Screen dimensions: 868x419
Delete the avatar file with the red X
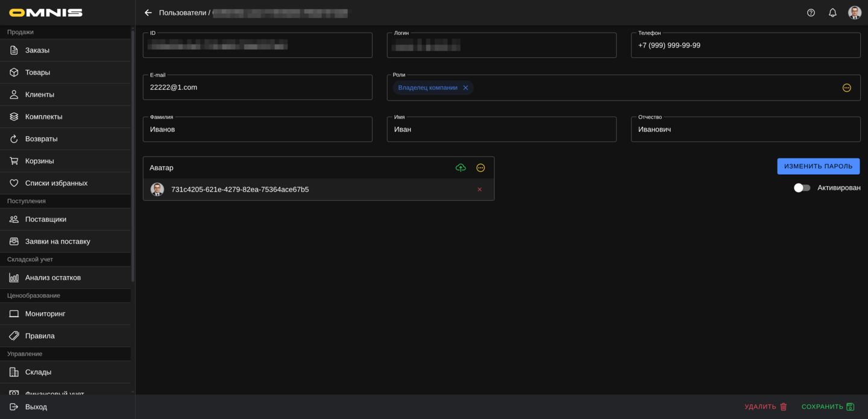click(480, 189)
